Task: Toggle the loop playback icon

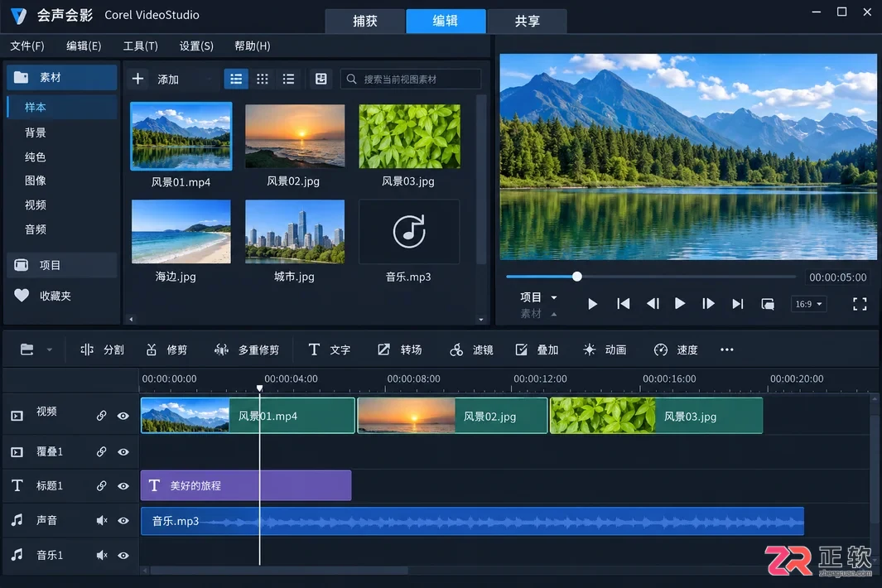Action: [768, 305]
